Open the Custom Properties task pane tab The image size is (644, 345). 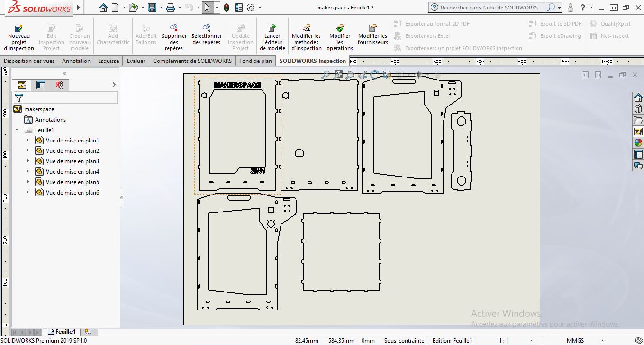coord(638,154)
